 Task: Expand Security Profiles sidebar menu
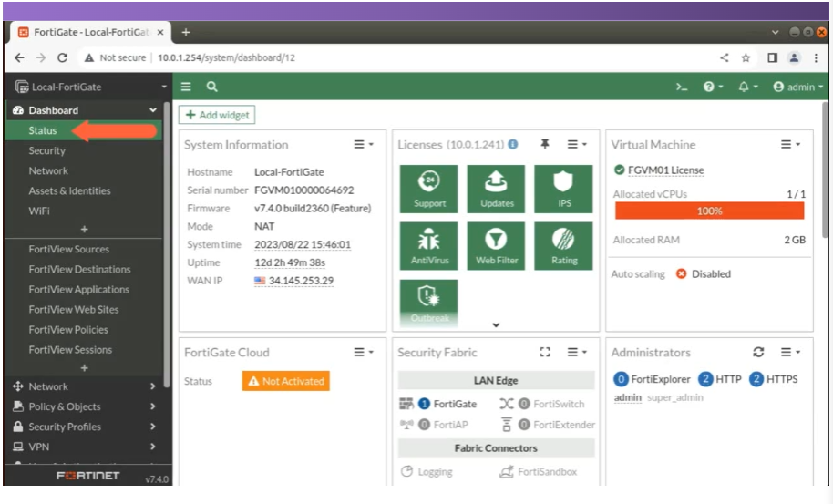pyautogui.click(x=85, y=427)
